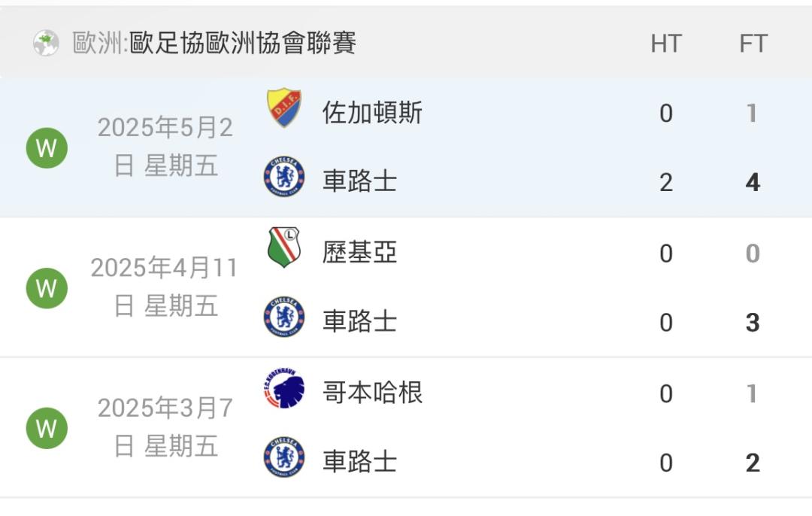Click the Chelsea crest in the May 2 match
The height and width of the screenshot is (516, 812).
(x=283, y=177)
